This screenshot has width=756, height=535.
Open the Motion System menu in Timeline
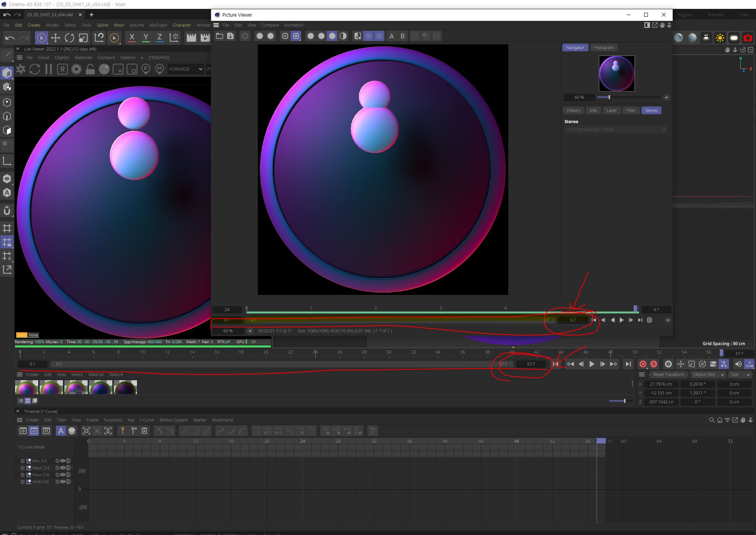[x=174, y=420]
